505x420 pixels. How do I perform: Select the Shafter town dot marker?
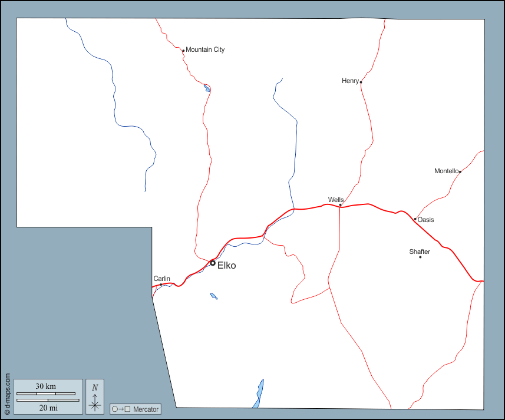click(420, 257)
